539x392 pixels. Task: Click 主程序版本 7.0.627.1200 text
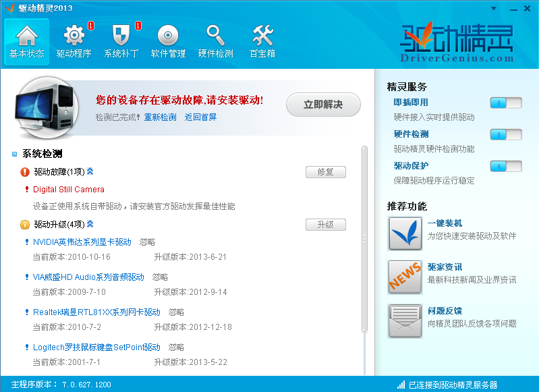tap(61, 385)
